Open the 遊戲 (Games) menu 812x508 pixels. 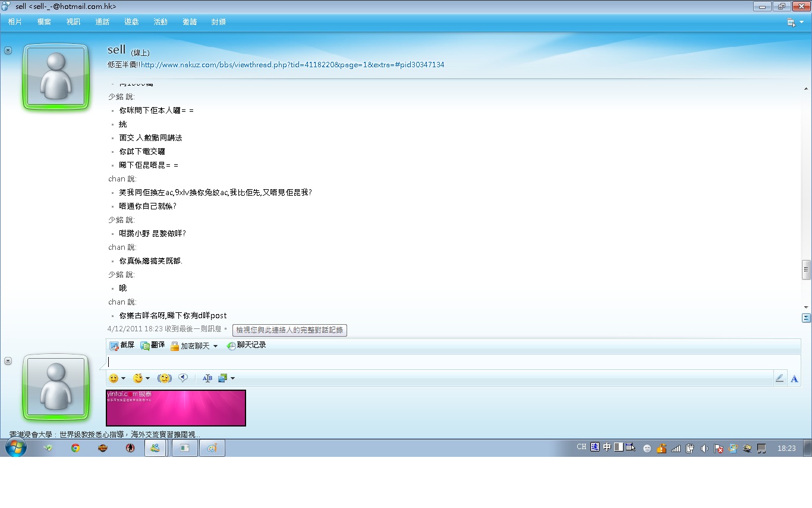[131, 22]
